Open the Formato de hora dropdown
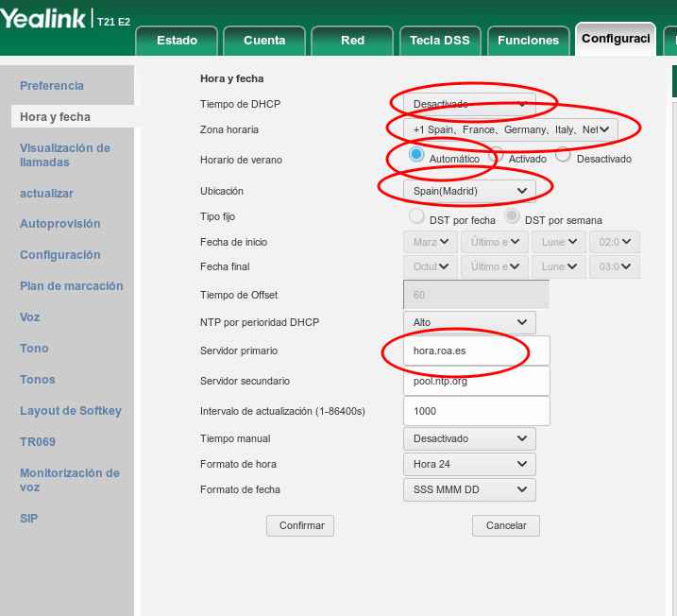The image size is (677, 616). 469,465
